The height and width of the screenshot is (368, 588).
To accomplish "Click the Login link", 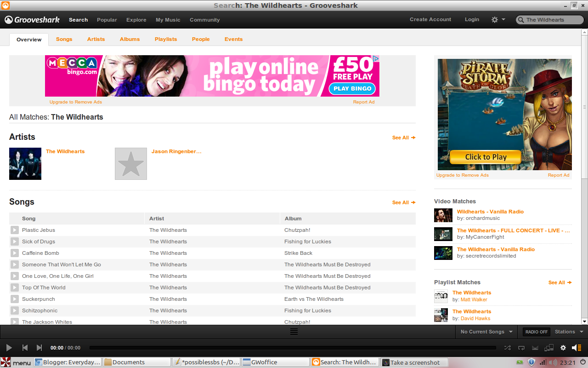I will 472,19.
